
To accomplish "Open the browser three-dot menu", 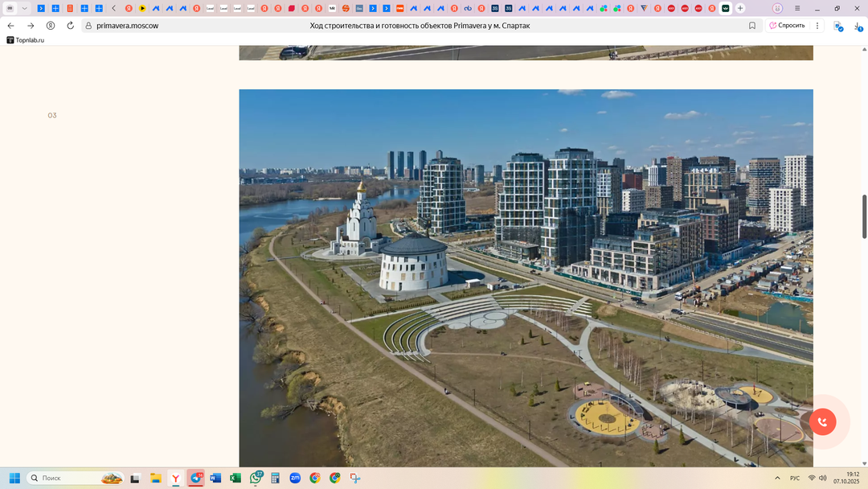I will click(x=818, y=26).
